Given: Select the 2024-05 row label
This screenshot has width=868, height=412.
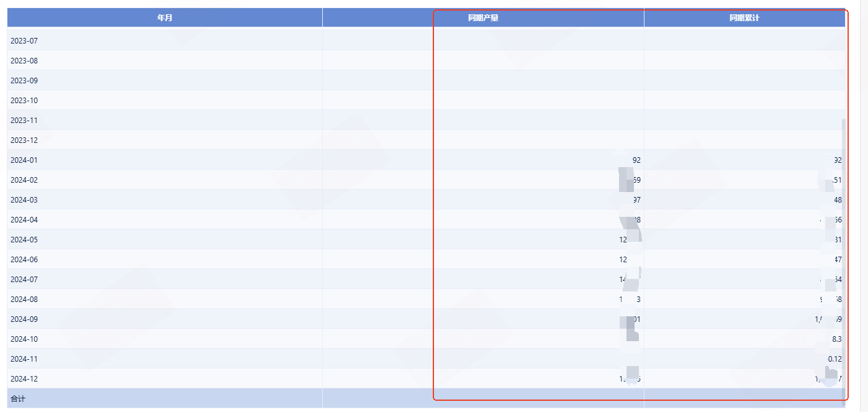Looking at the screenshot, I should (x=24, y=240).
